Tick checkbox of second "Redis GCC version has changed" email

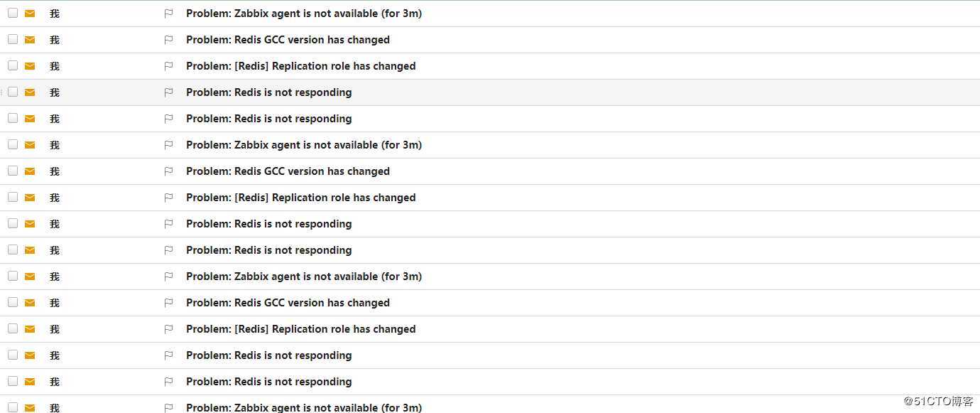[x=13, y=171]
